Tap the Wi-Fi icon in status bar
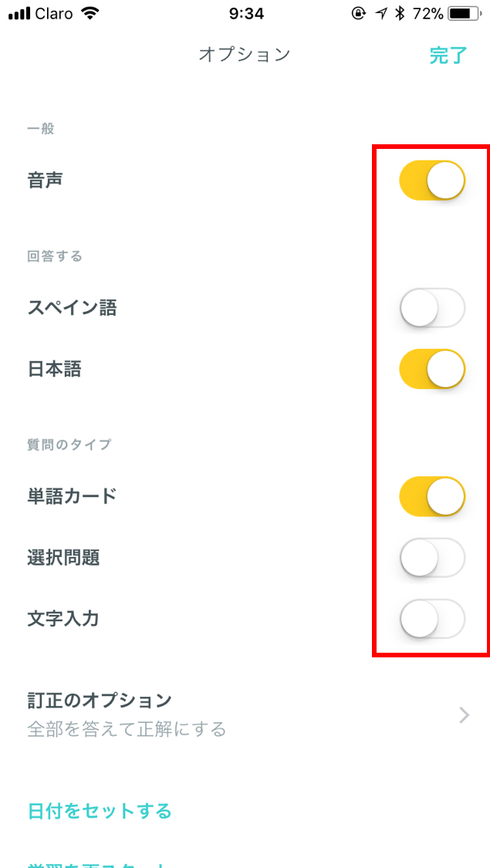 pos(90,14)
